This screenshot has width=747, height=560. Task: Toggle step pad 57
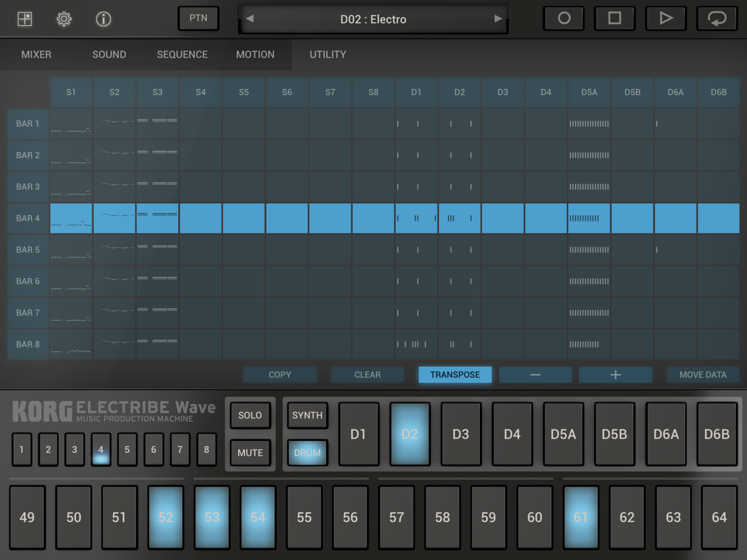pos(396,517)
